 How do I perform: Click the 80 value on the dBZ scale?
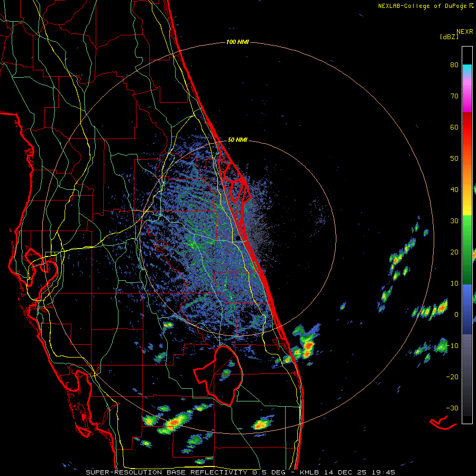coord(454,65)
